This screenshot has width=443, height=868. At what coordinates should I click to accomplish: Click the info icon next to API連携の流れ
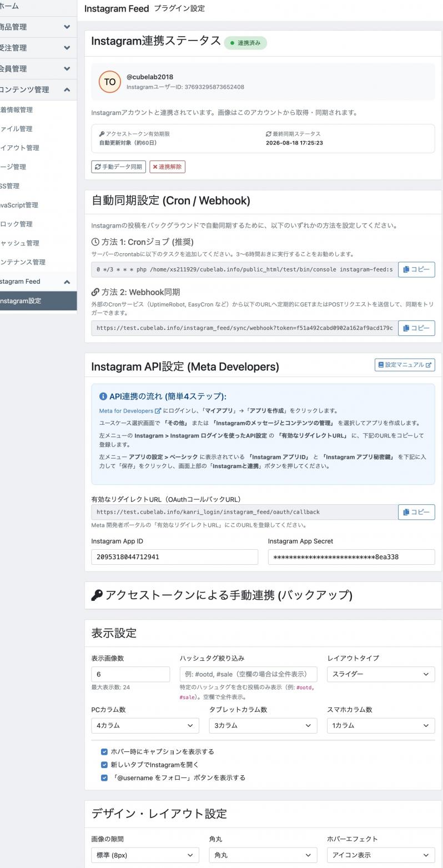click(103, 397)
